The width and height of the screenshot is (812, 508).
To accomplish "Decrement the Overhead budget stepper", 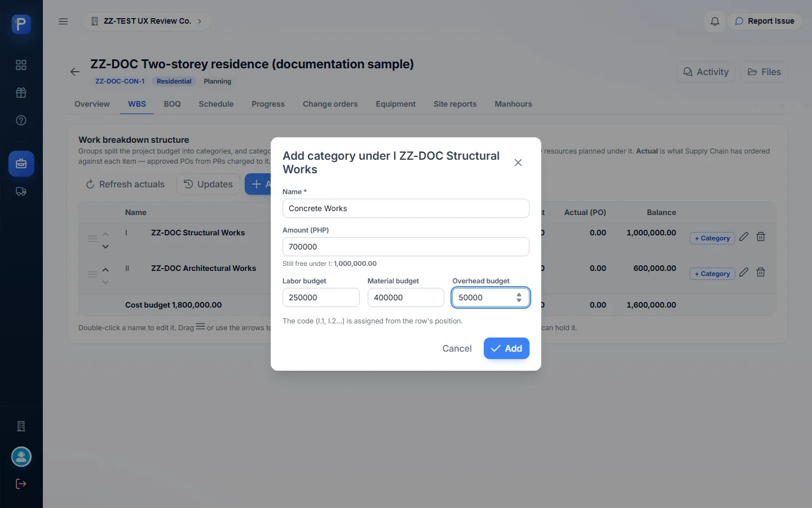I will (519, 300).
